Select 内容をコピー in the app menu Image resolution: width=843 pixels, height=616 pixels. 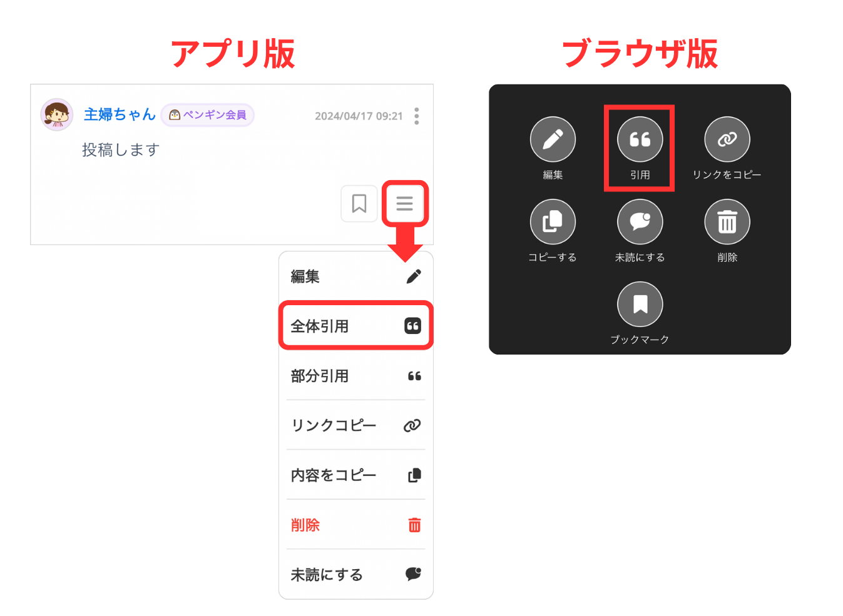(x=355, y=475)
